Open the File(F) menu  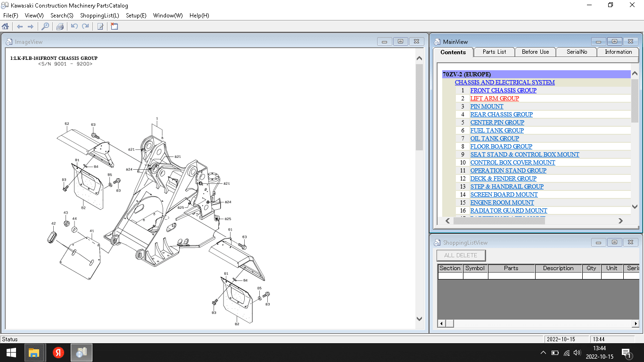pos(10,16)
